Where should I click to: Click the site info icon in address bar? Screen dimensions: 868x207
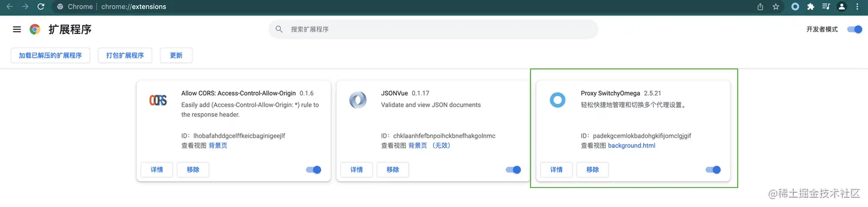[60, 7]
